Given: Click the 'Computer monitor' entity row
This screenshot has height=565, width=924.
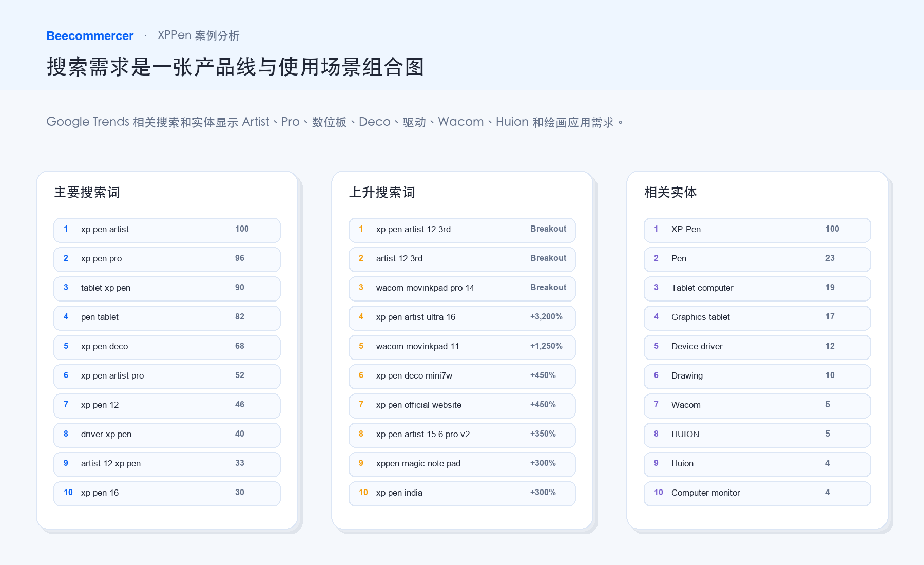Looking at the screenshot, I should coord(757,494).
